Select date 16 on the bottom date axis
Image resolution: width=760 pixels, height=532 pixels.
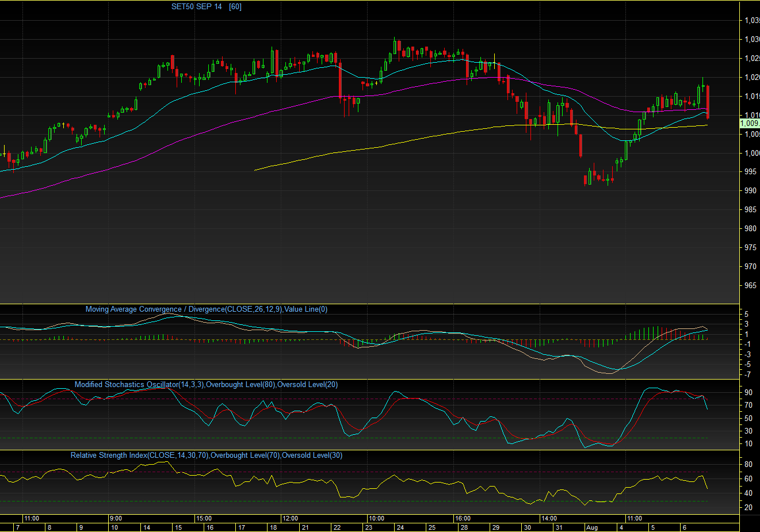tap(210, 527)
